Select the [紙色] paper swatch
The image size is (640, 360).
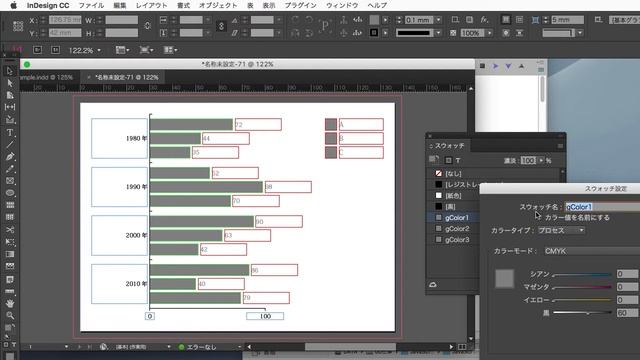(453, 196)
